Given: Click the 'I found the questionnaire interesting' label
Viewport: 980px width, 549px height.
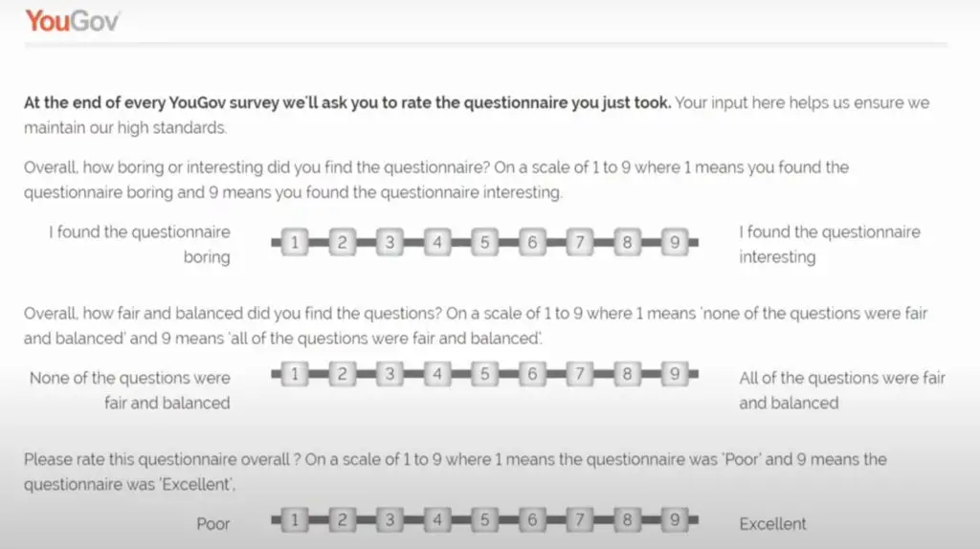Looking at the screenshot, I should coord(830,244).
